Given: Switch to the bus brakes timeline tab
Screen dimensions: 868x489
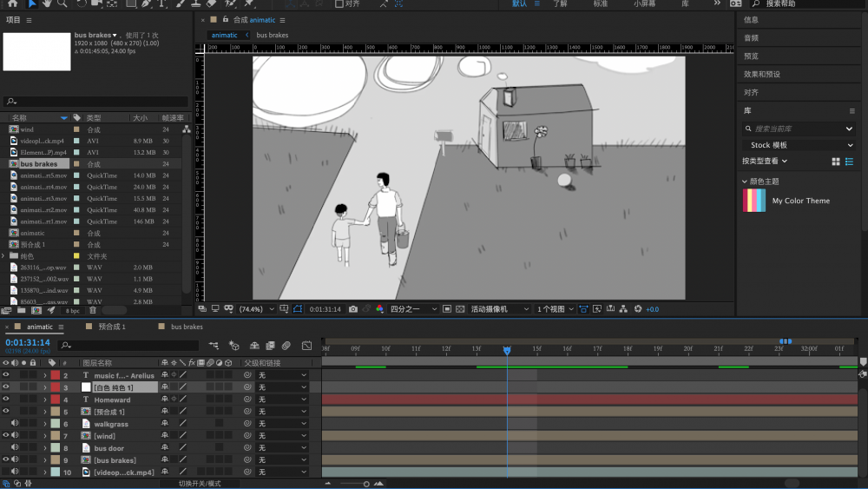Looking at the screenshot, I should [x=187, y=327].
